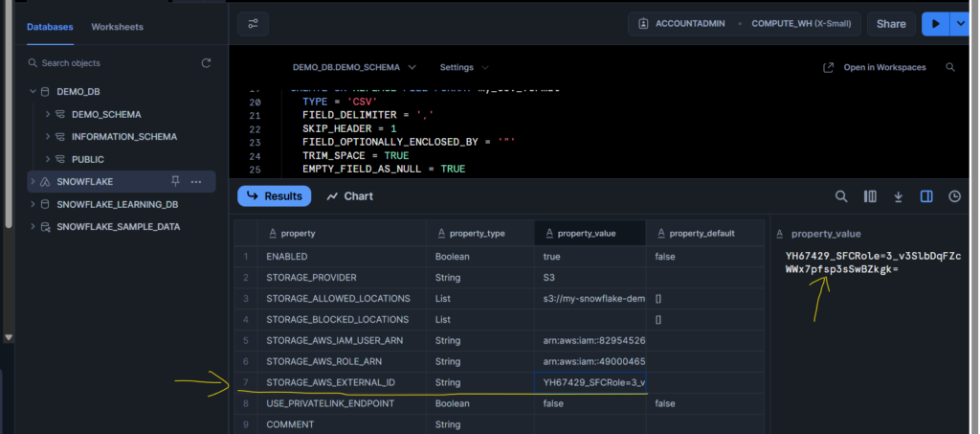Viewport: 980px width, 434px height.
Task: Click the Open in Workspaces external link icon
Action: [828, 67]
